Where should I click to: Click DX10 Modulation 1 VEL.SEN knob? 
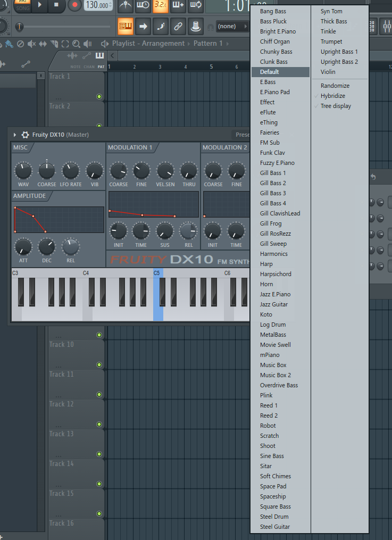tap(165, 170)
